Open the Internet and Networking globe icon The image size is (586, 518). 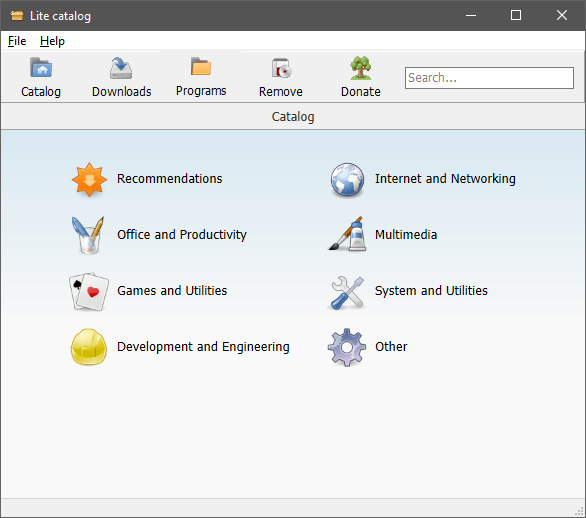347,179
